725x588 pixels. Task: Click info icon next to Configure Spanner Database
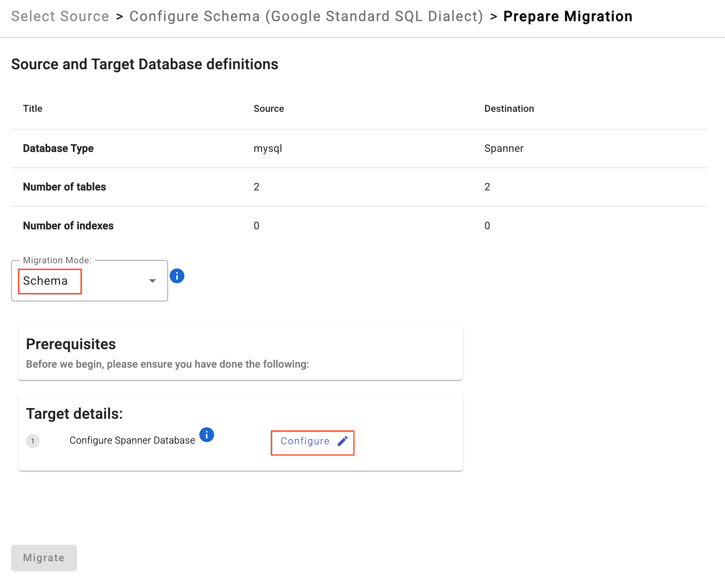pyautogui.click(x=207, y=435)
